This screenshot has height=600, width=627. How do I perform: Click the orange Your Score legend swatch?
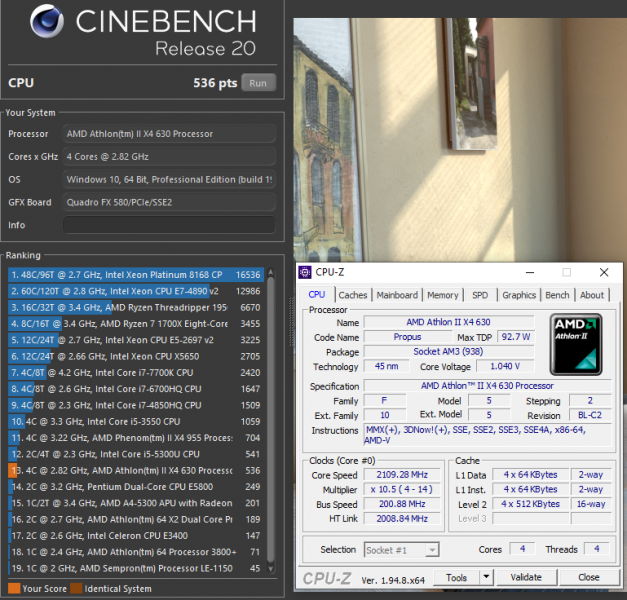point(14,588)
